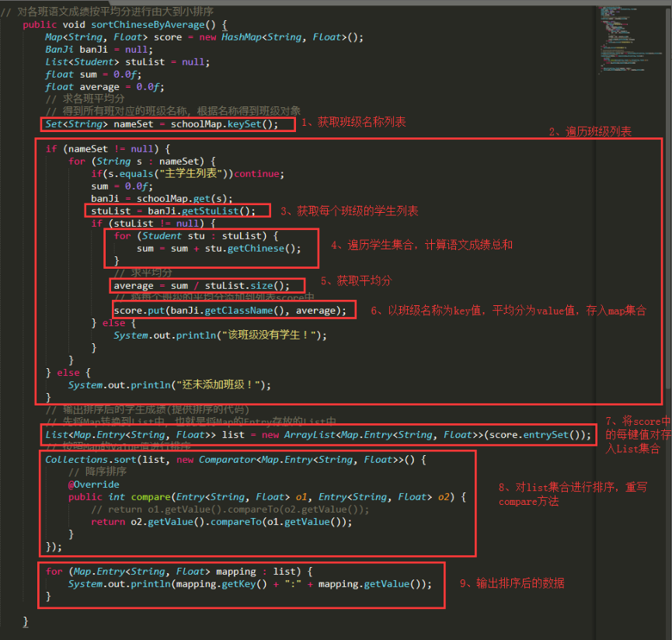Click the "for (Map.Entry<String, Float> mapping : list)" line
Image resolution: width=672 pixels, height=640 pixels.
179,572
